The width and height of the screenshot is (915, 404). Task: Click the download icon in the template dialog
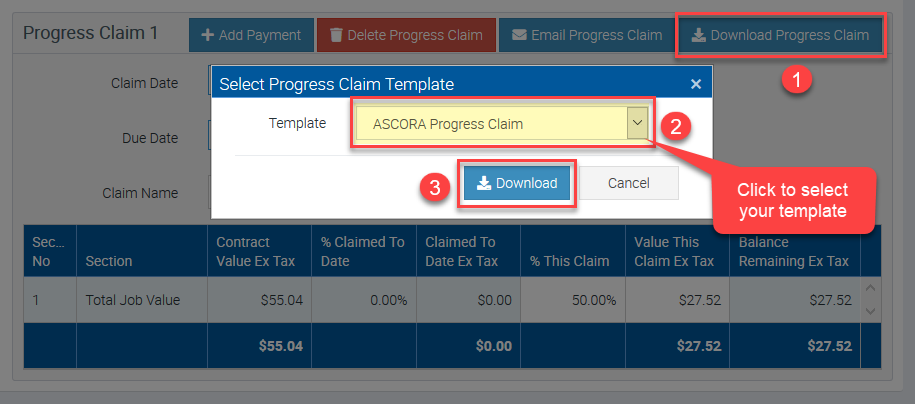(484, 183)
